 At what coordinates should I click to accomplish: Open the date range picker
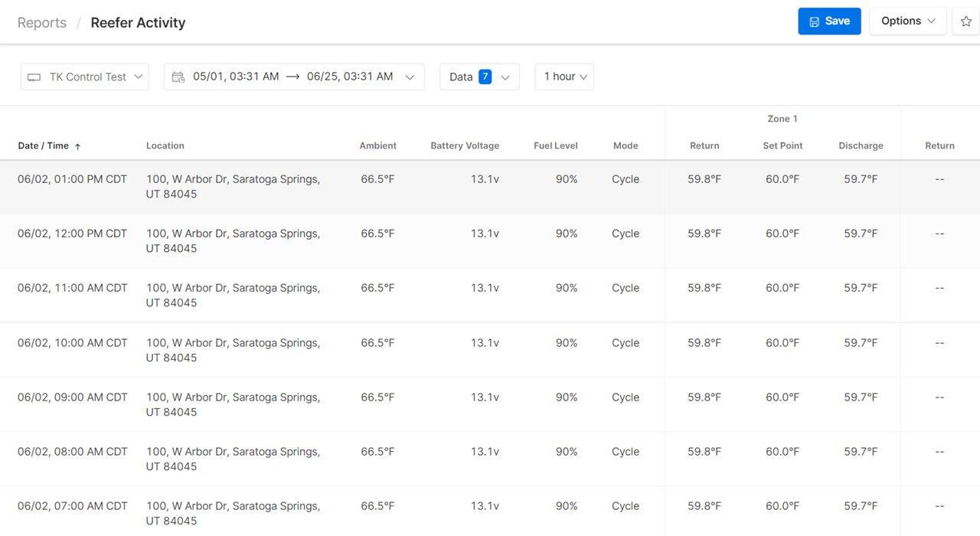pos(294,77)
